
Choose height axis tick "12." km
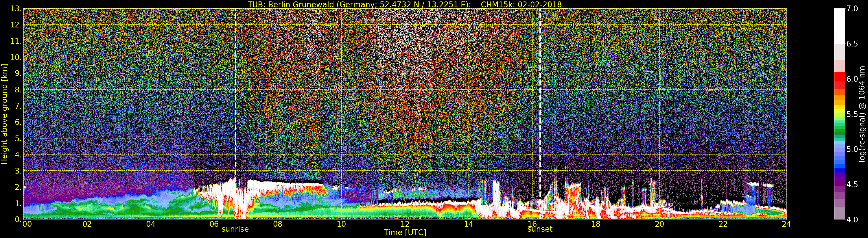point(16,25)
